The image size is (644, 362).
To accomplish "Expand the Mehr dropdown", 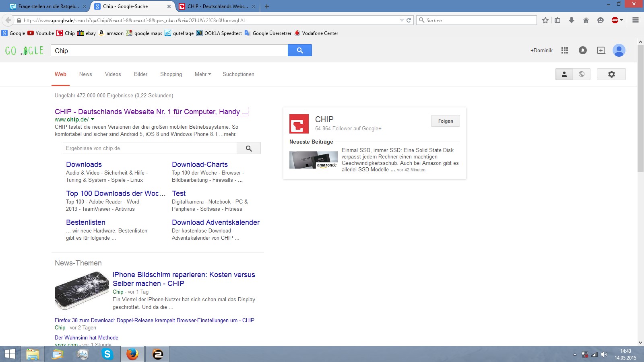I will click(203, 74).
